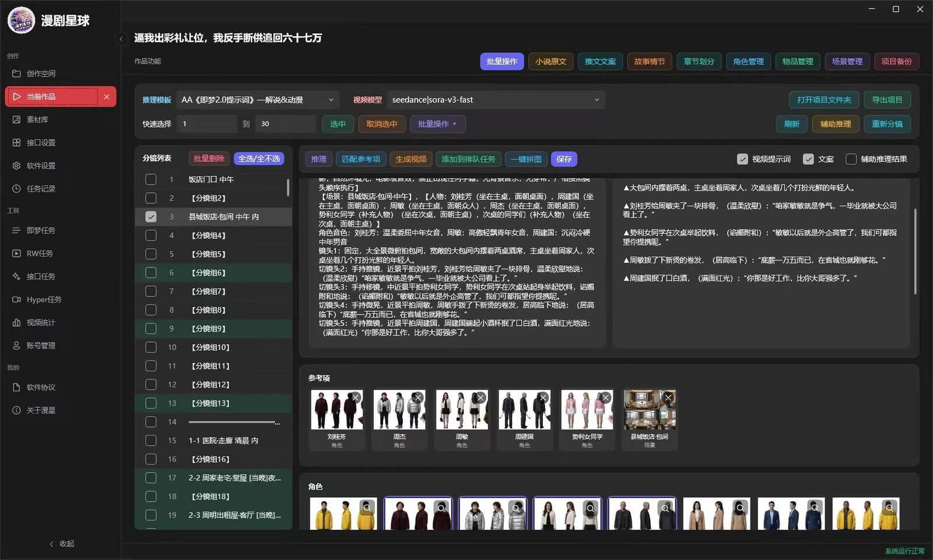Remove 周杰 reference with its X
This screenshot has width=933, height=560.
418,397
